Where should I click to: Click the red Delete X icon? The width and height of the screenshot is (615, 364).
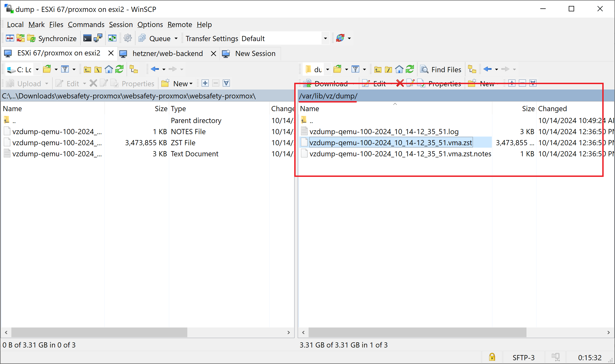click(400, 83)
